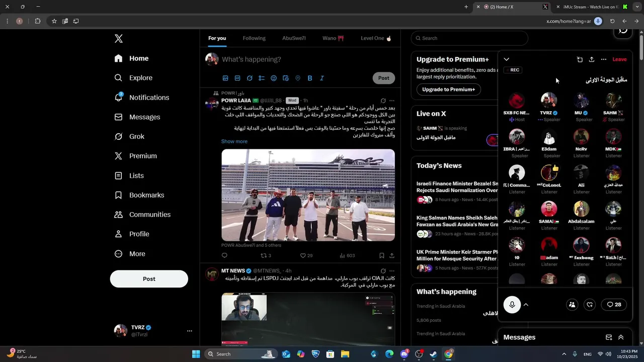The height and width of the screenshot is (362, 644).
Task: Click Grok icon on MT NEWS post
Action: 383,271
